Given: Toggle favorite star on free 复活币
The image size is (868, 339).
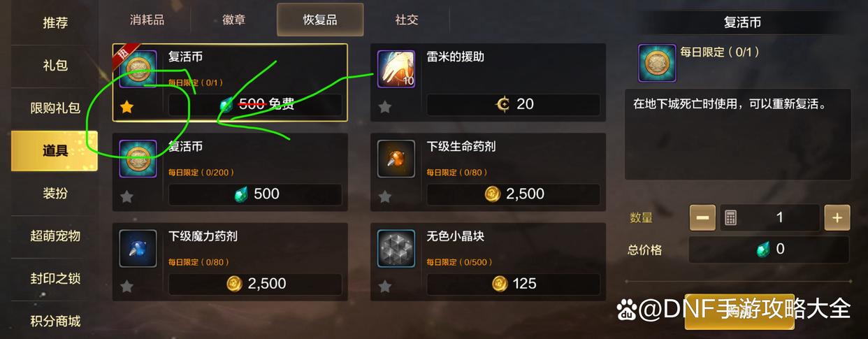Looking at the screenshot, I should tap(126, 107).
